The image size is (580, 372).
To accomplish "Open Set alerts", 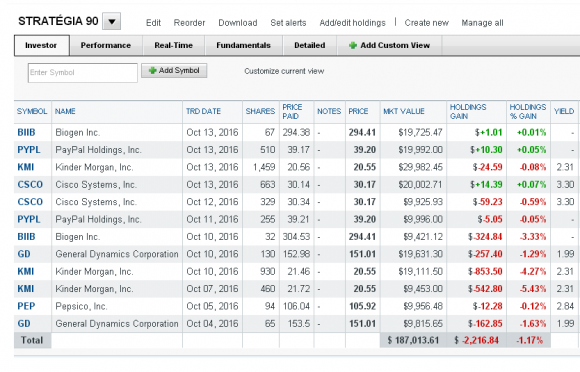I will [x=288, y=23].
